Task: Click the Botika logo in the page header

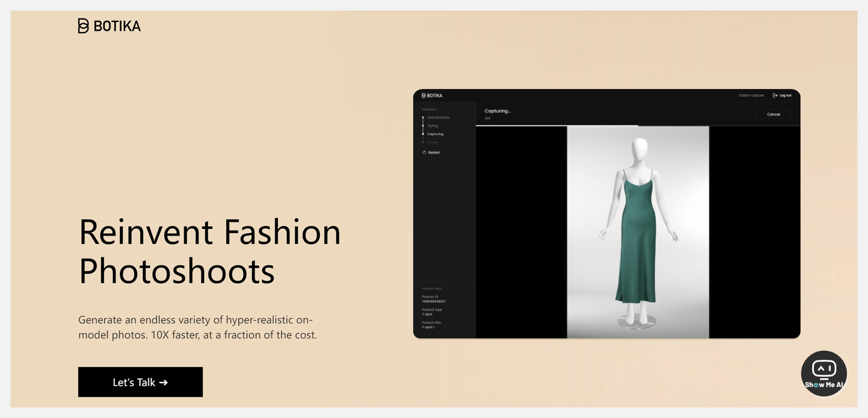Action: (x=109, y=26)
